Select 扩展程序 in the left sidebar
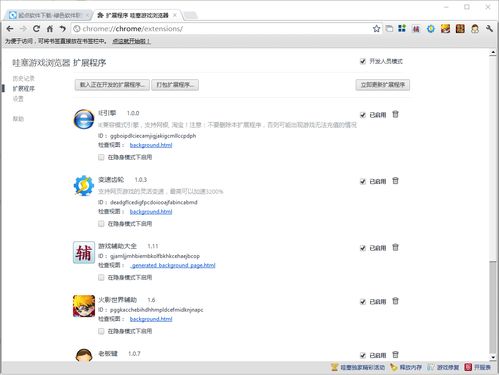499x375 pixels. [x=23, y=89]
